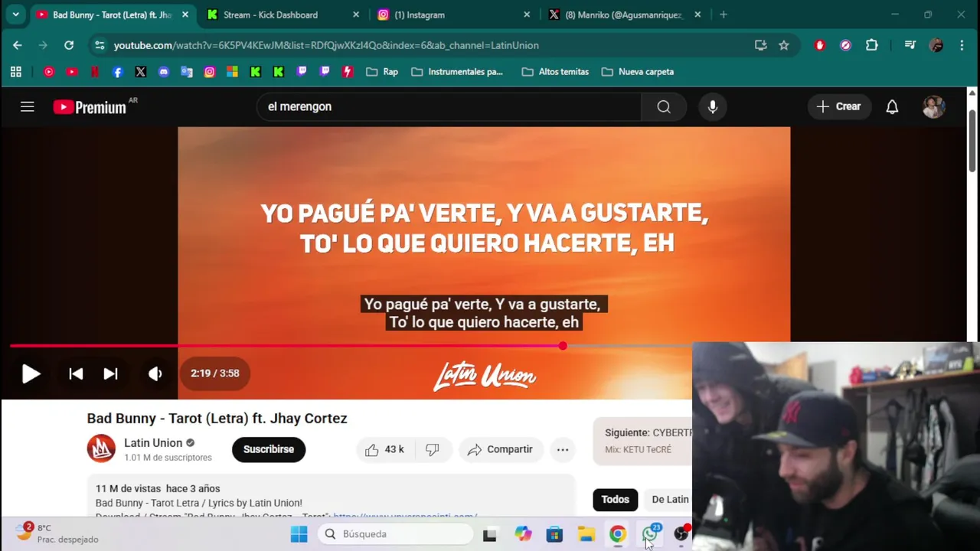This screenshot has height=551, width=980.
Task: Dislike the video with thumbs down
Action: pos(433,449)
